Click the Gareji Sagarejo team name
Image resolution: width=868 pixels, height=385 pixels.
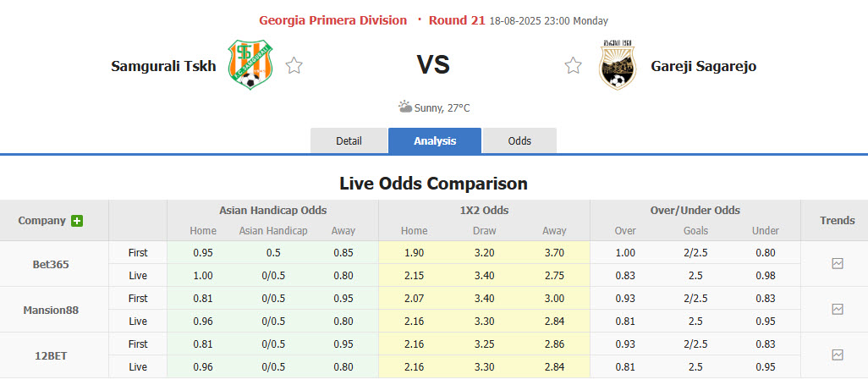click(703, 66)
